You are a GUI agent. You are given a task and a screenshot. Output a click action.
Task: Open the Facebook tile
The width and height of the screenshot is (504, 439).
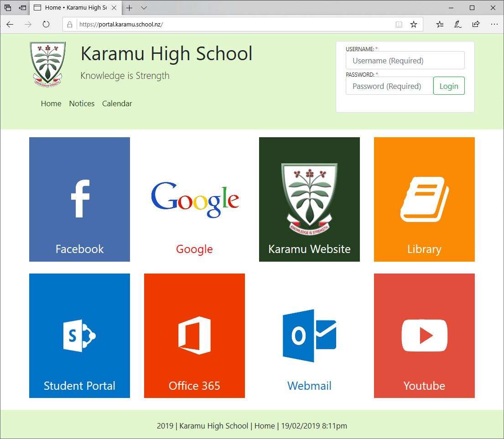click(79, 199)
